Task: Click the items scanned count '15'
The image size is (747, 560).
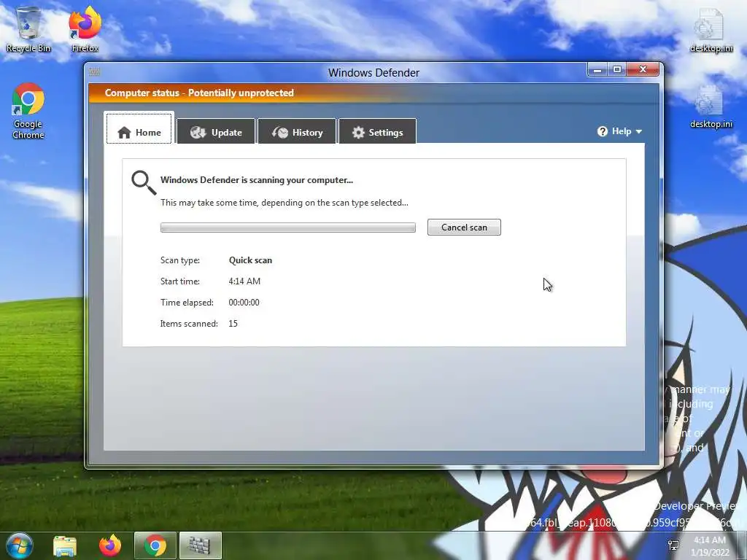Action: point(233,324)
